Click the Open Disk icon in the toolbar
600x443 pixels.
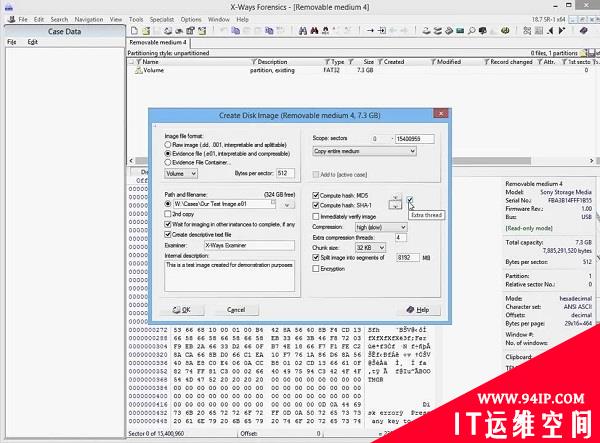tap(426, 31)
